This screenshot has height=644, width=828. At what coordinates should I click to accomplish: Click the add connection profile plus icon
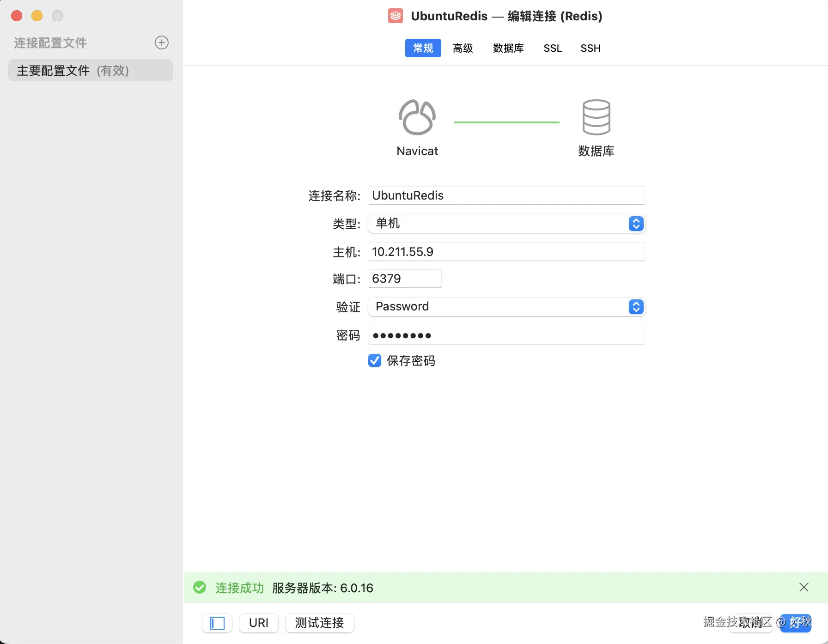161,43
